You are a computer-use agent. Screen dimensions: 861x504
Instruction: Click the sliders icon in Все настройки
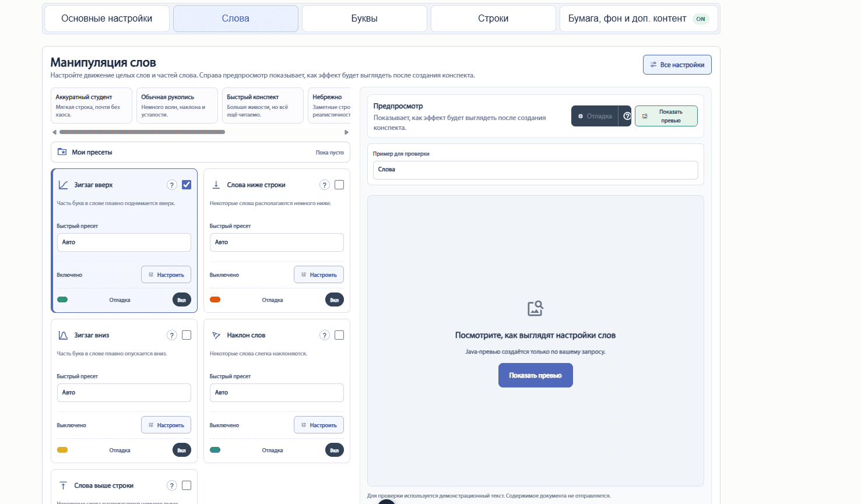pos(653,65)
